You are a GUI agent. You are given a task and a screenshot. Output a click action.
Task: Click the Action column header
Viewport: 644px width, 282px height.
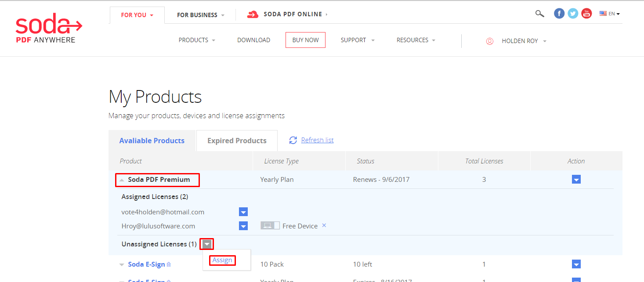coord(576,161)
